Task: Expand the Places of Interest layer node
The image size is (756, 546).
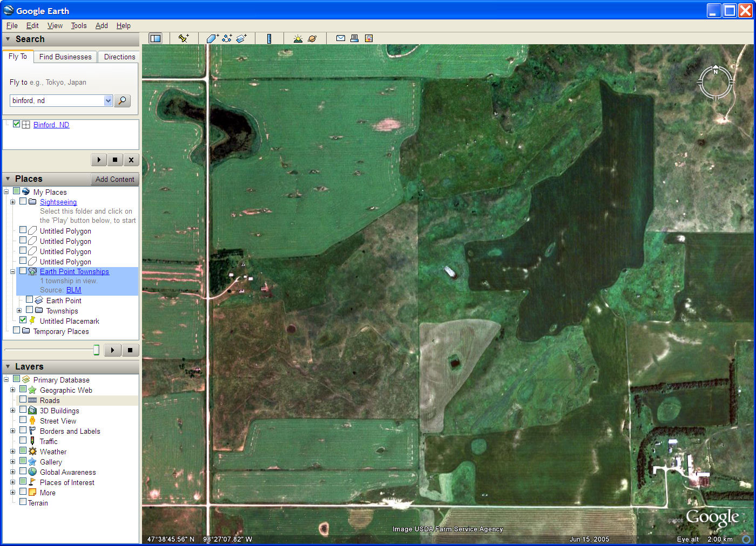Action: [12, 482]
